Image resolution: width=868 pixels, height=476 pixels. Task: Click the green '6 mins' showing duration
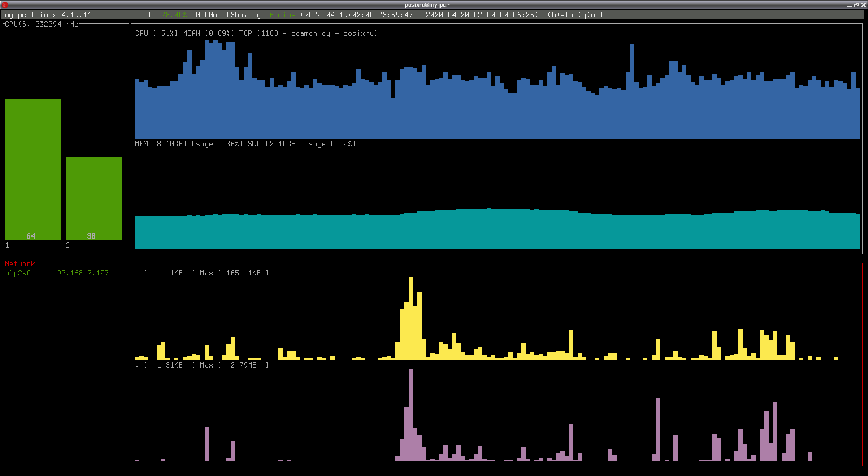click(283, 15)
